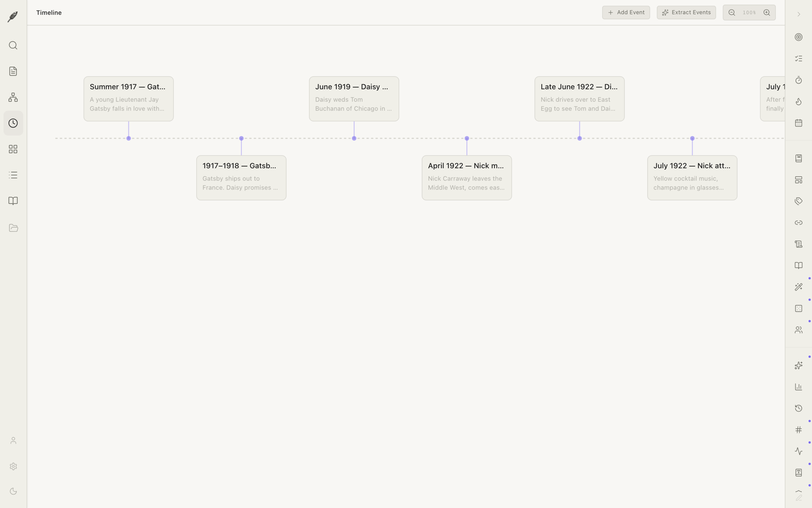Open the link chain icon

point(799,223)
